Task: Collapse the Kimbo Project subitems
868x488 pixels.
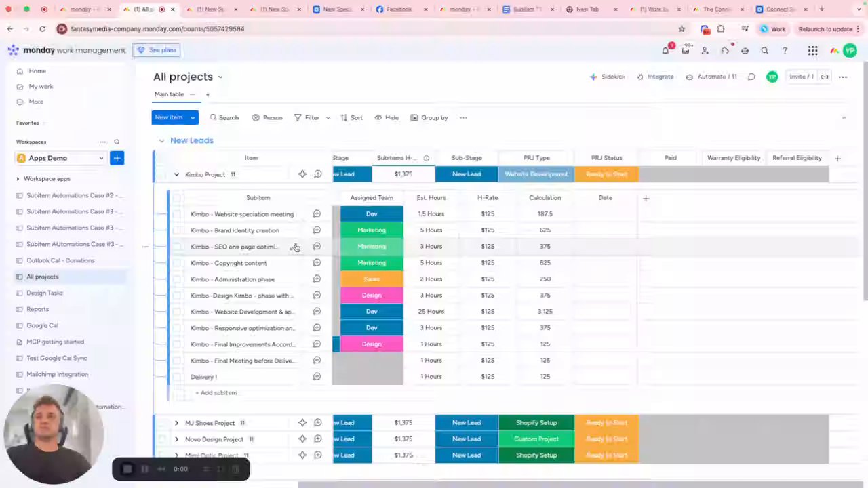Action: pos(176,174)
